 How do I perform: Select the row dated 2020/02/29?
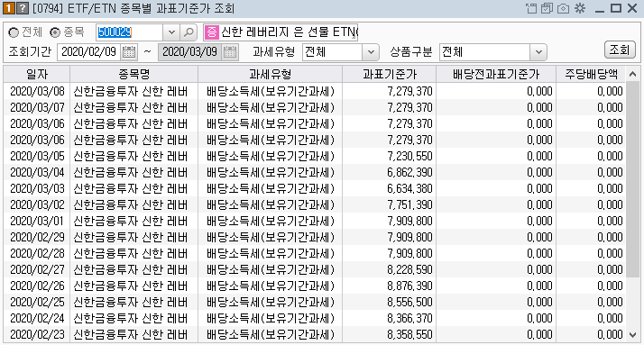(314, 237)
